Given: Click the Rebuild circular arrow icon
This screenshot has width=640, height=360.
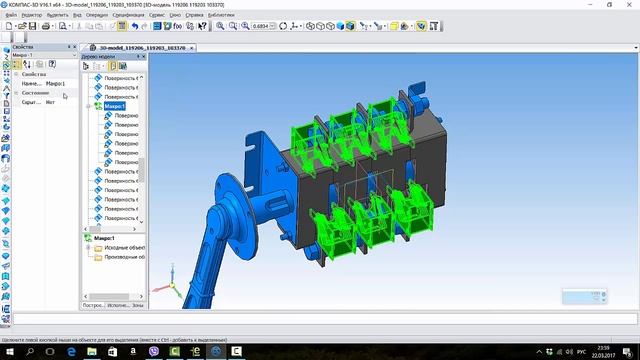Looking at the screenshot, I should (283, 26).
